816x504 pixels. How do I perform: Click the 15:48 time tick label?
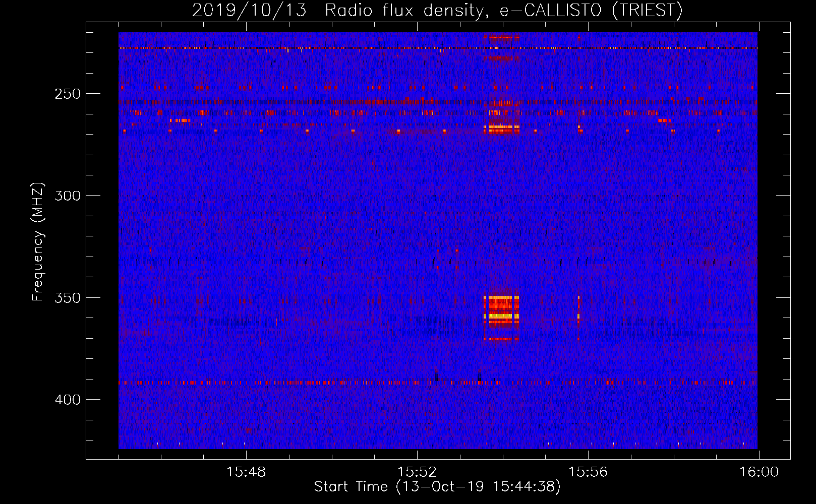246,472
